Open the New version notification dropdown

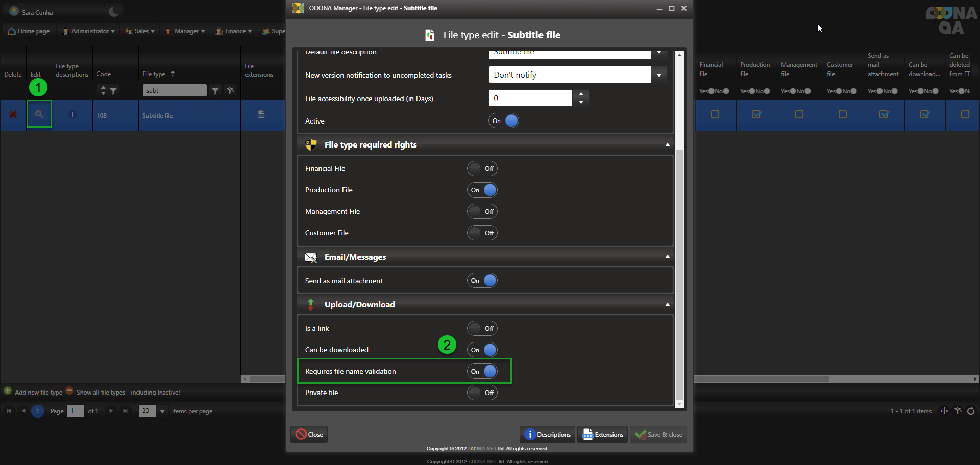tap(659, 75)
